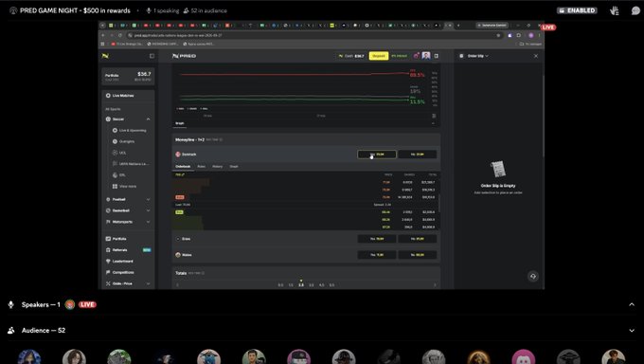Image resolution: width=644 pixels, height=364 pixels.
Task: Click the ENABLED captions badge
Action: click(x=577, y=10)
